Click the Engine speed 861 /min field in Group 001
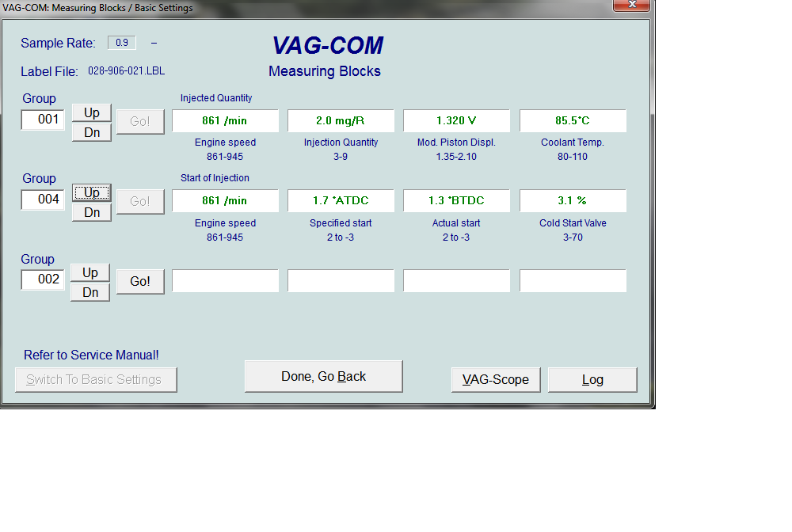 pyautogui.click(x=225, y=121)
